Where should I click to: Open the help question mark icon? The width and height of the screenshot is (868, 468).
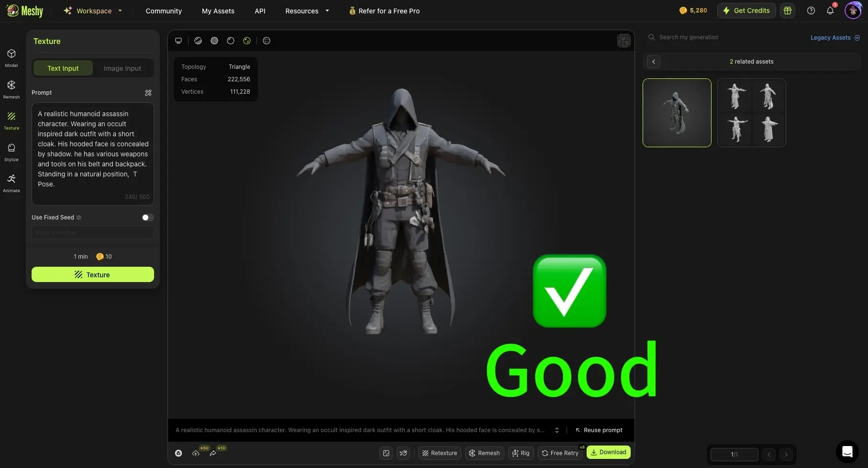811,11
